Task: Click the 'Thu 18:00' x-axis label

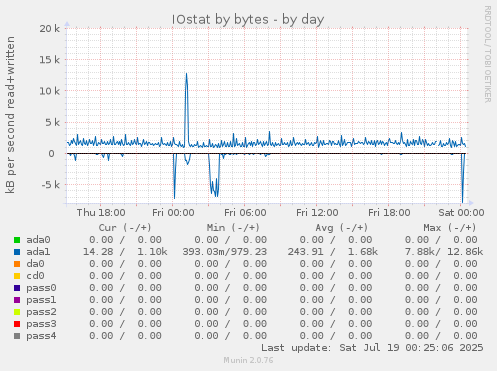Action: click(101, 213)
